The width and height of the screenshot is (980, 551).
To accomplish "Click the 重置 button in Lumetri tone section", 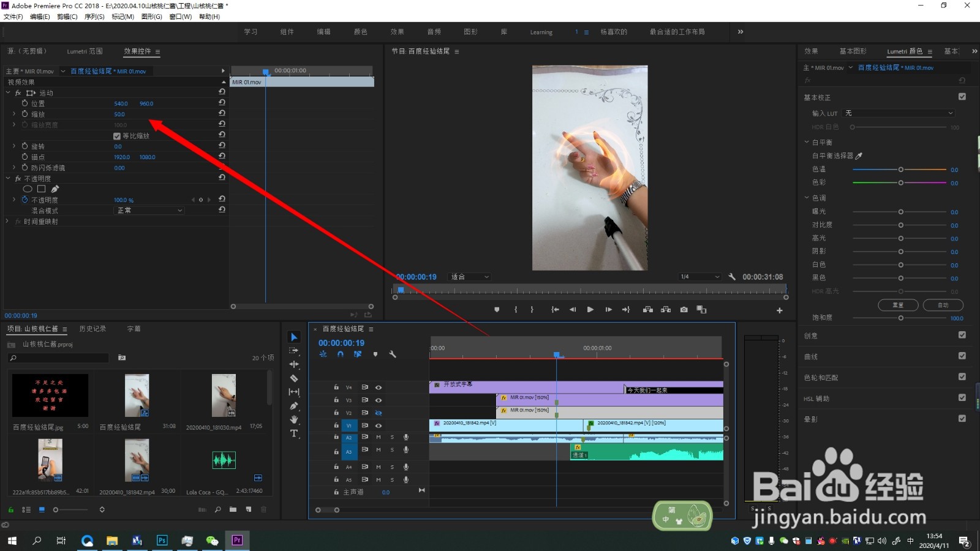I will click(x=898, y=305).
